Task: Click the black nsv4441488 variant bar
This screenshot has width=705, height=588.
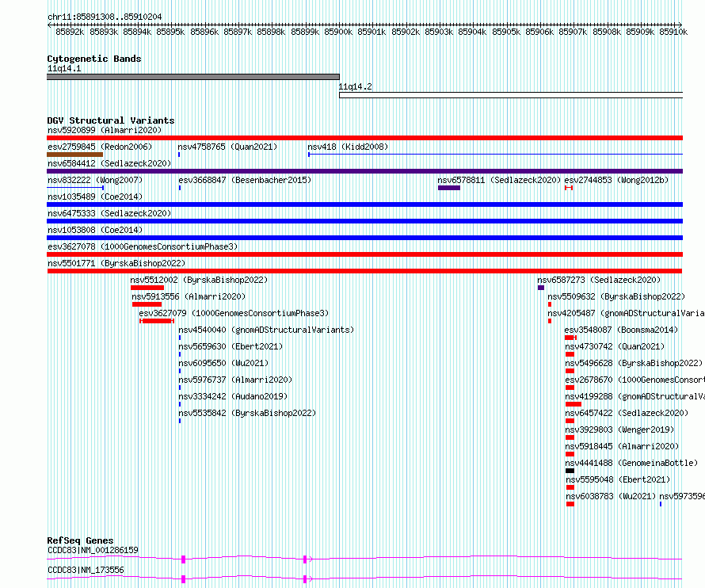Action: coord(570,471)
